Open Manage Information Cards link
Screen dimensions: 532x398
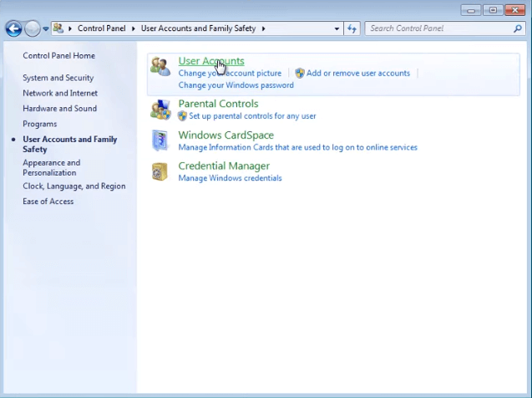click(298, 147)
